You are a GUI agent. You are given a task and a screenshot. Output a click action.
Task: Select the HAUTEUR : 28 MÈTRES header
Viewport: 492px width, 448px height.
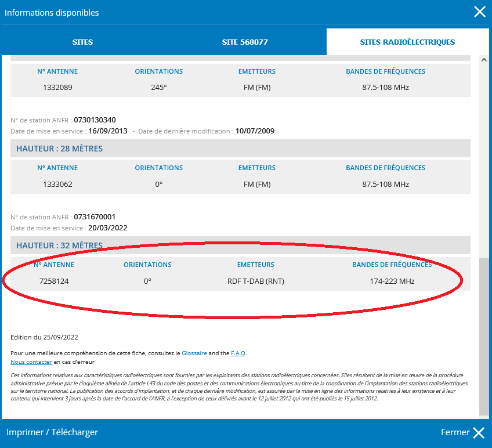[x=240, y=148]
